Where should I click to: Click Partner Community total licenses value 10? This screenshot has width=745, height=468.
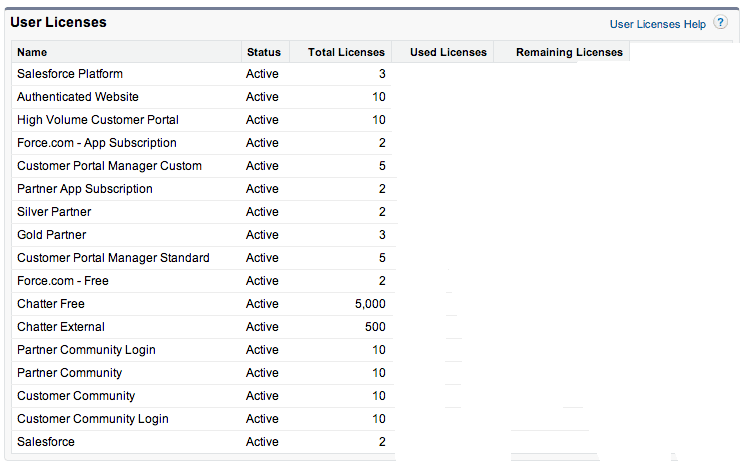(378, 373)
